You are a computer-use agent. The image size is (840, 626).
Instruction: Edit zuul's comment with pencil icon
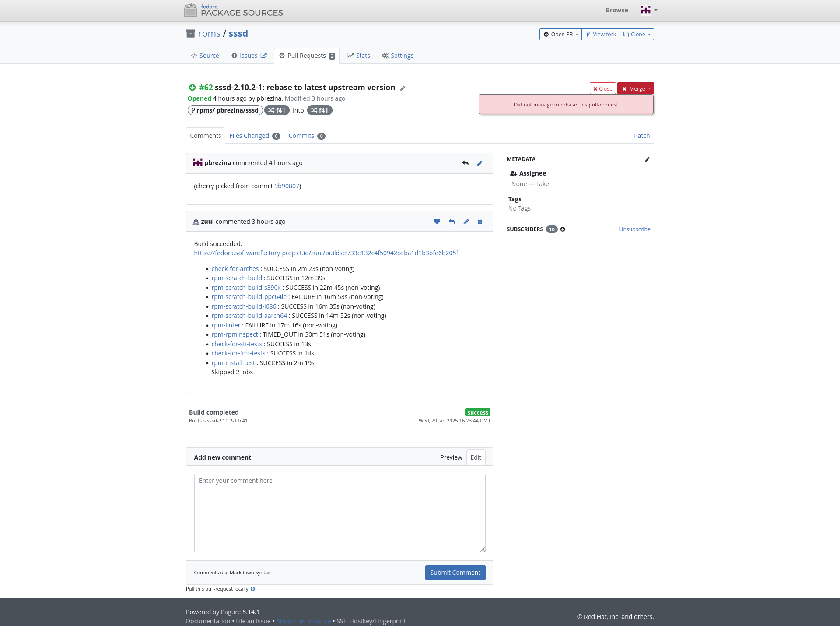pos(466,222)
